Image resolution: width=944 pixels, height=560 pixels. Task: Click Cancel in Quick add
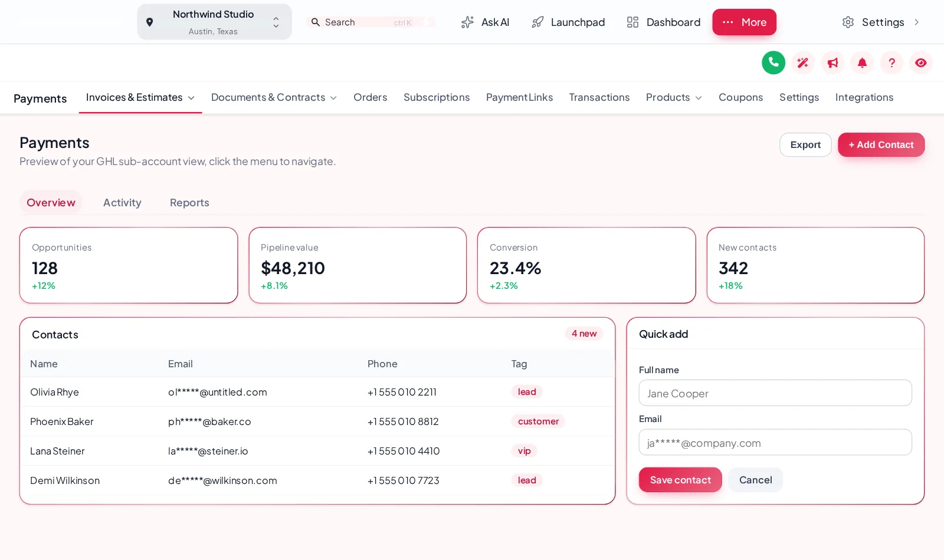[755, 480]
